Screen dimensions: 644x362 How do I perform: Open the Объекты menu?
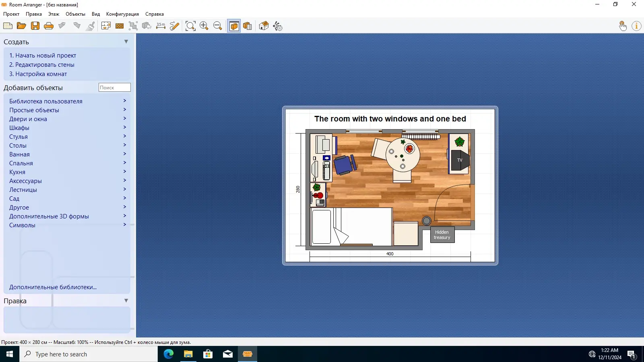pos(75,14)
